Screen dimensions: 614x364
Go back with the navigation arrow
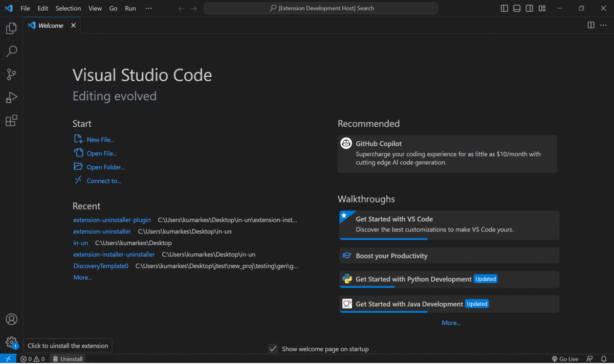[181, 8]
